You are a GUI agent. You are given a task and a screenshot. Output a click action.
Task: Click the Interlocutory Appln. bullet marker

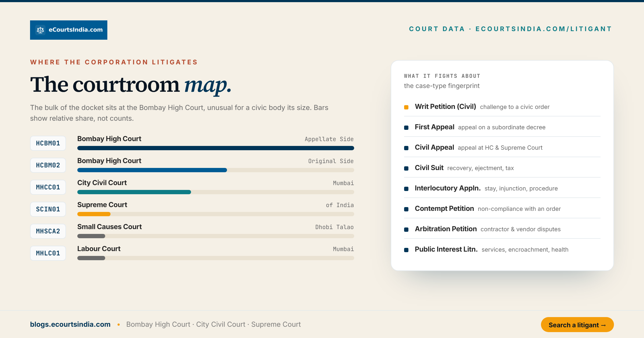pos(406,189)
